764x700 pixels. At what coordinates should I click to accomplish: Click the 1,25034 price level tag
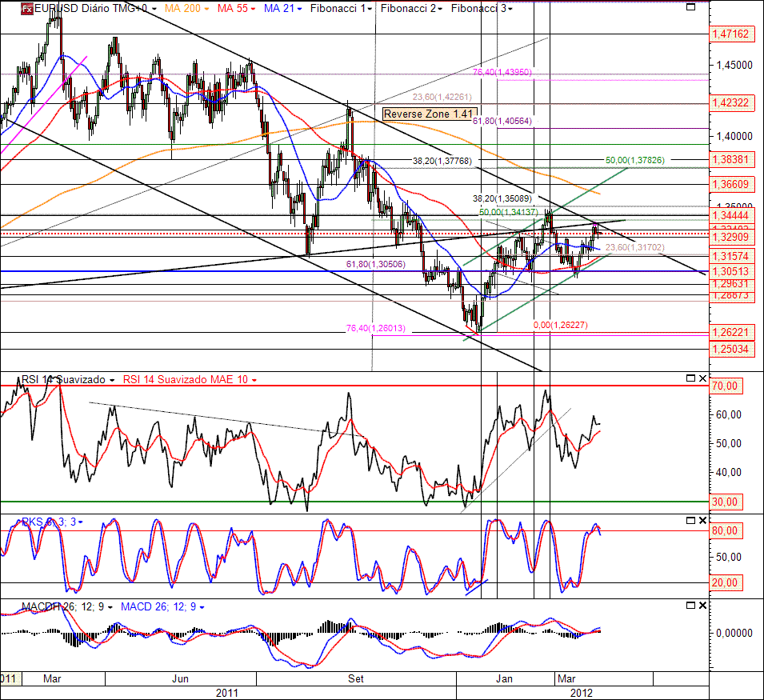click(x=730, y=350)
